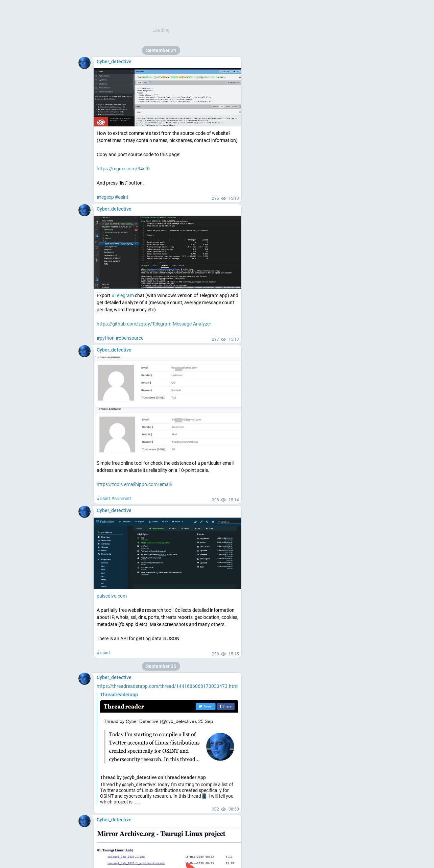The image size is (434, 868).
Task: Open the Pulsedive dashboard screenshot
Action: coord(167,553)
